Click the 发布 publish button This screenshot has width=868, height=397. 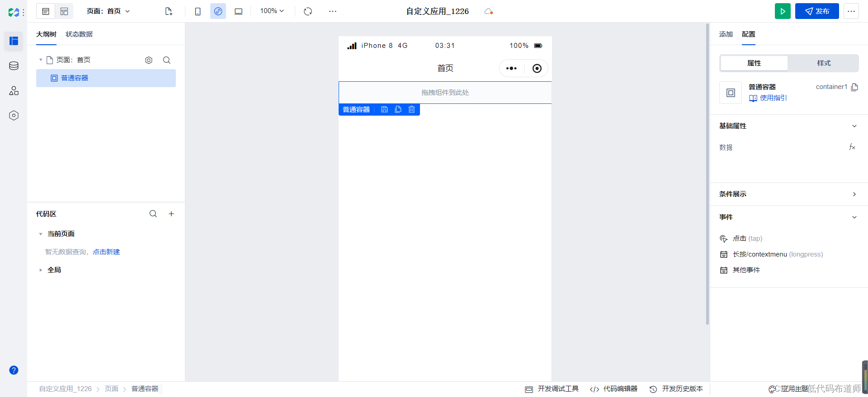tap(817, 11)
